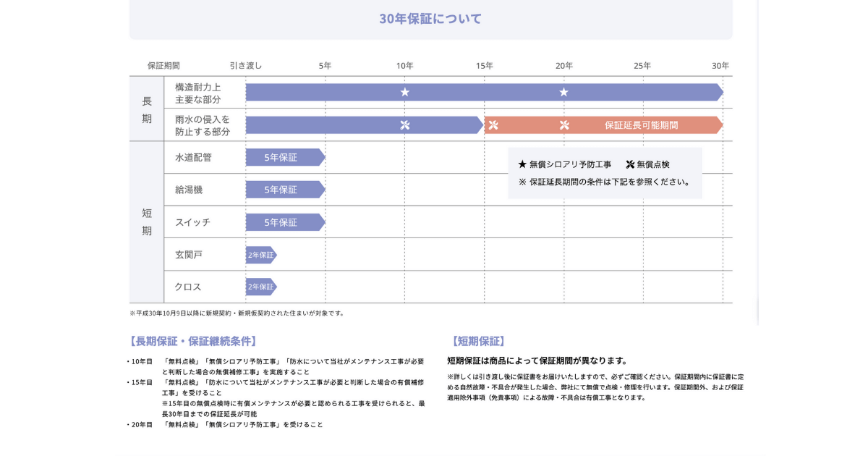
Task: Click the 短期 category cell
Action: point(147,222)
